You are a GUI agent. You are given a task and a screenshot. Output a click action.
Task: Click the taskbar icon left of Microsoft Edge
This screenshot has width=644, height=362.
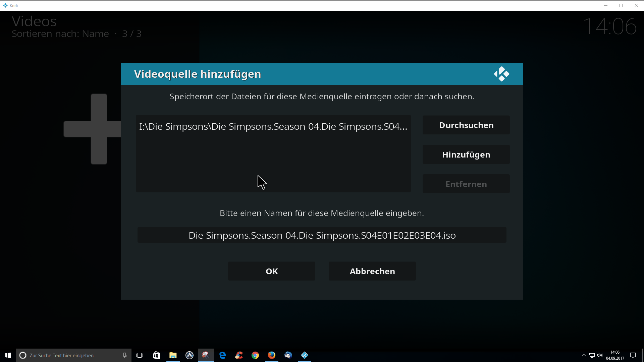click(x=206, y=355)
